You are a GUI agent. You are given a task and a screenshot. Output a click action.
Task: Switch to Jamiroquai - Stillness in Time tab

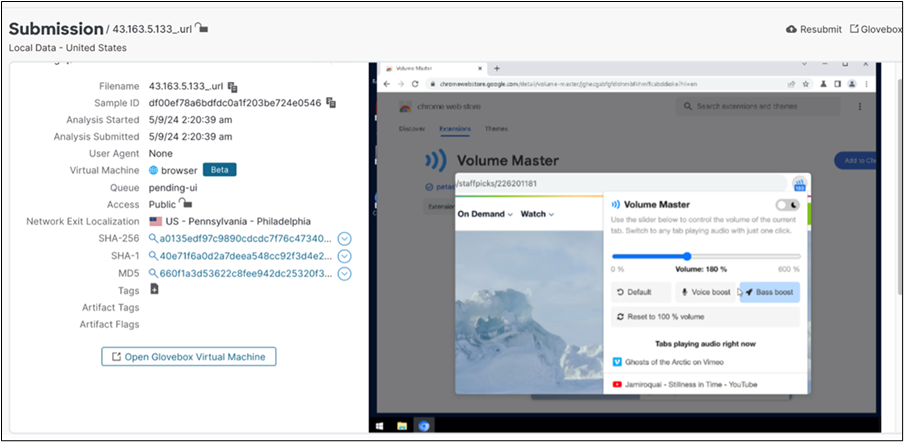point(691,384)
